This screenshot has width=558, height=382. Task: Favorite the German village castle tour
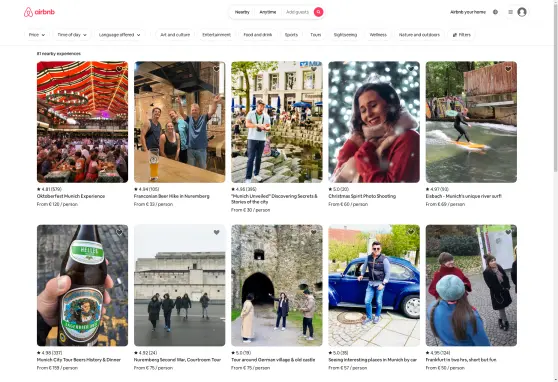click(314, 232)
